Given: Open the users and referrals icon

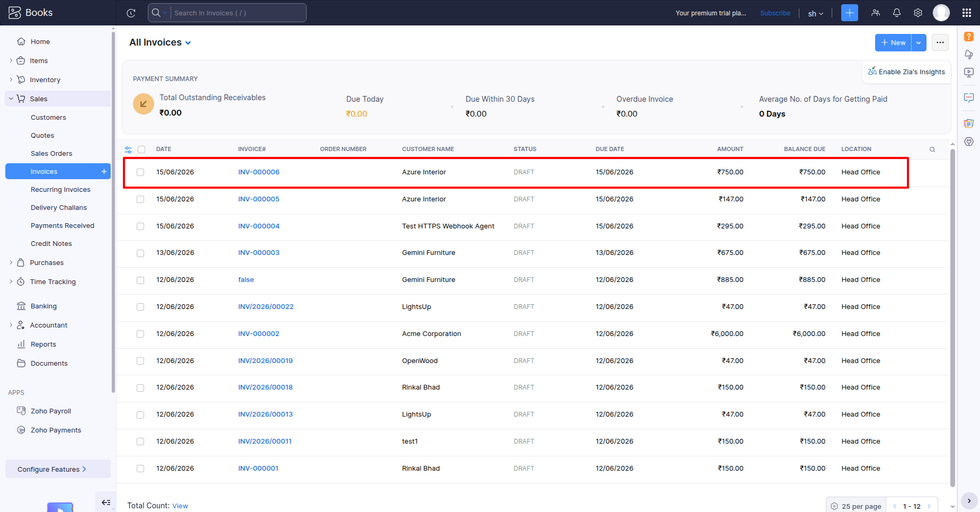Looking at the screenshot, I should [x=876, y=13].
